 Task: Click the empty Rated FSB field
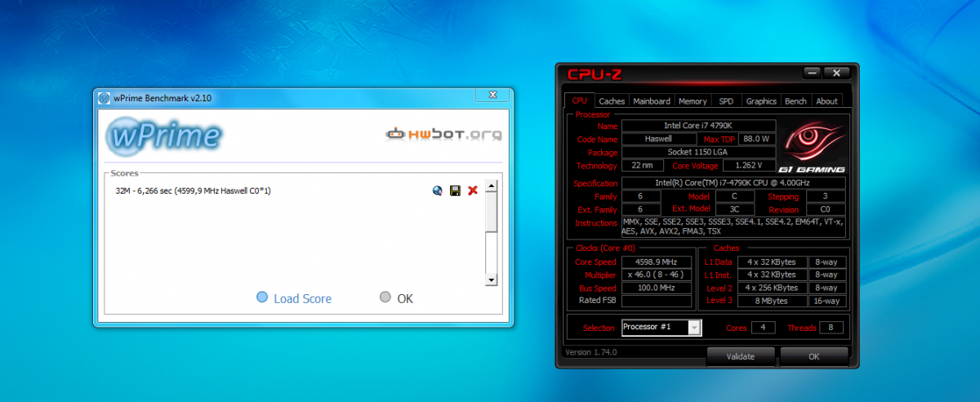point(655,300)
